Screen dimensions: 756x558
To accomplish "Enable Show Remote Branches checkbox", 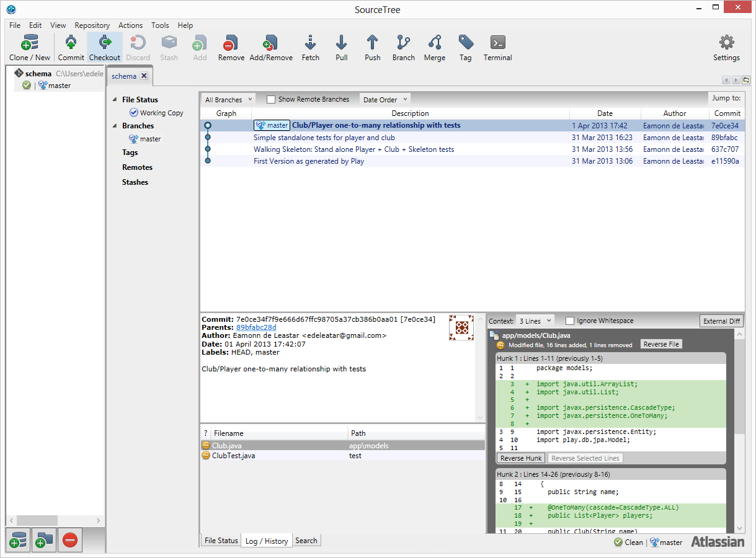I will (x=271, y=99).
